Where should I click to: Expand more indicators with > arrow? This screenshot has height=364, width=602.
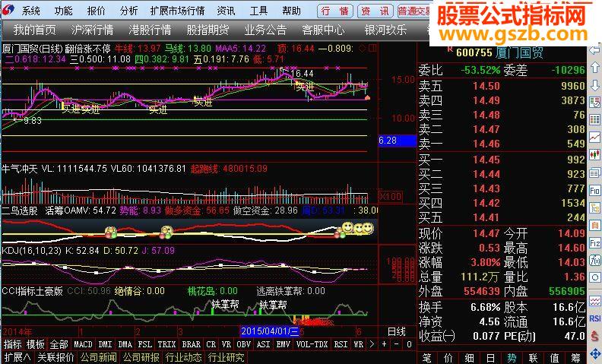pos(372,344)
